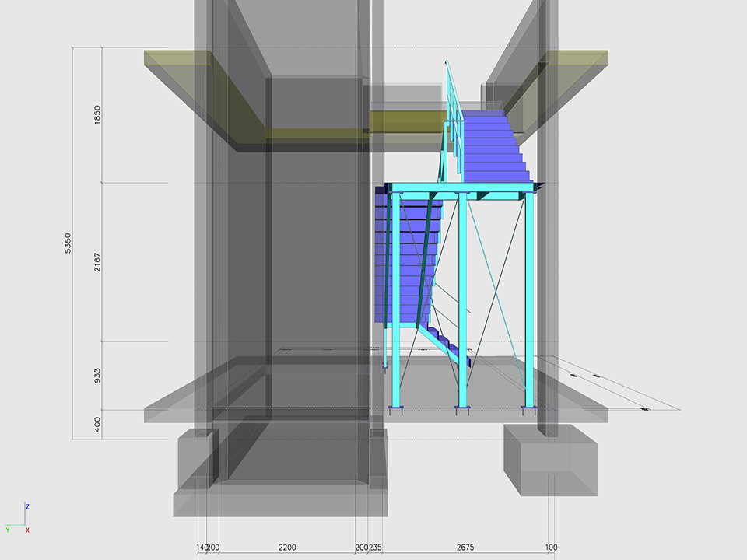Click the green Y axis label
Image resolution: width=747 pixels, height=560 pixels.
point(8,530)
